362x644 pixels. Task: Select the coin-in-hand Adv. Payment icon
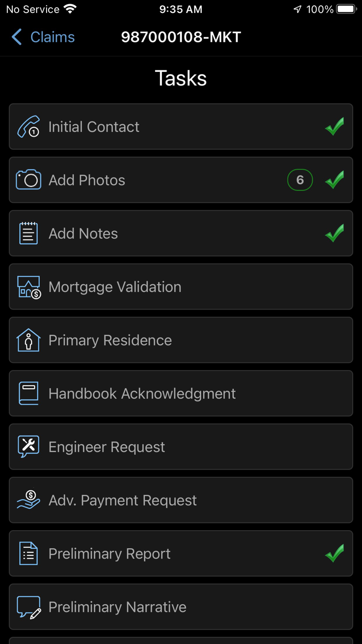[29, 500]
